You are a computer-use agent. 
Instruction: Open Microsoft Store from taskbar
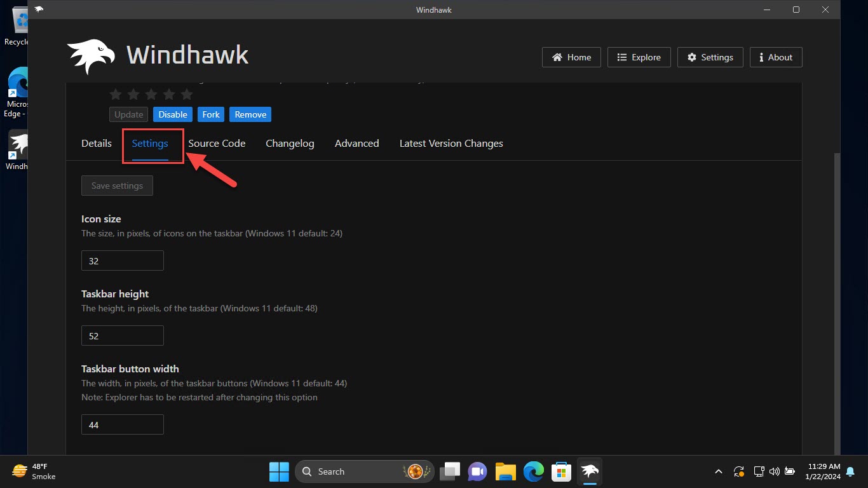tap(561, 471)
